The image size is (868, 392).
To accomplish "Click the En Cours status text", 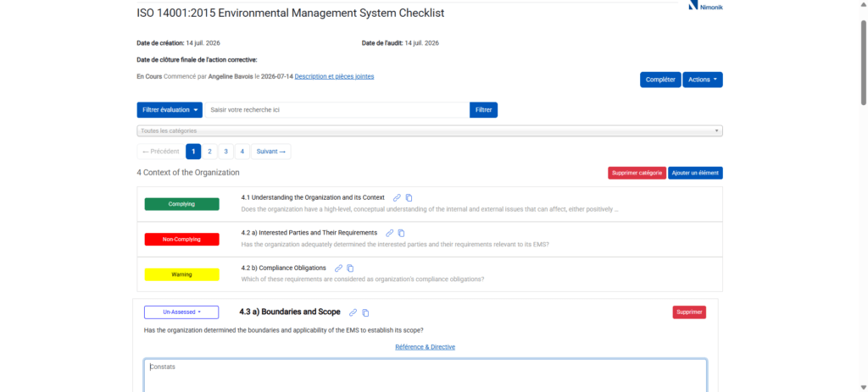I will pyautogui.click(x=149, y=76).
